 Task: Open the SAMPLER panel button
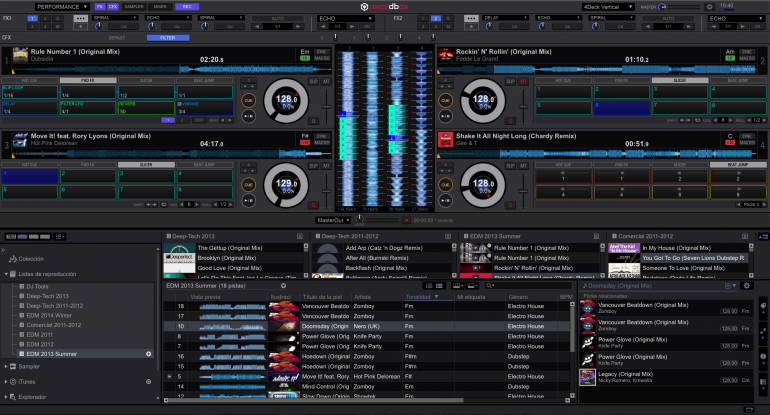pyautogui.click(x=133, y=7)
